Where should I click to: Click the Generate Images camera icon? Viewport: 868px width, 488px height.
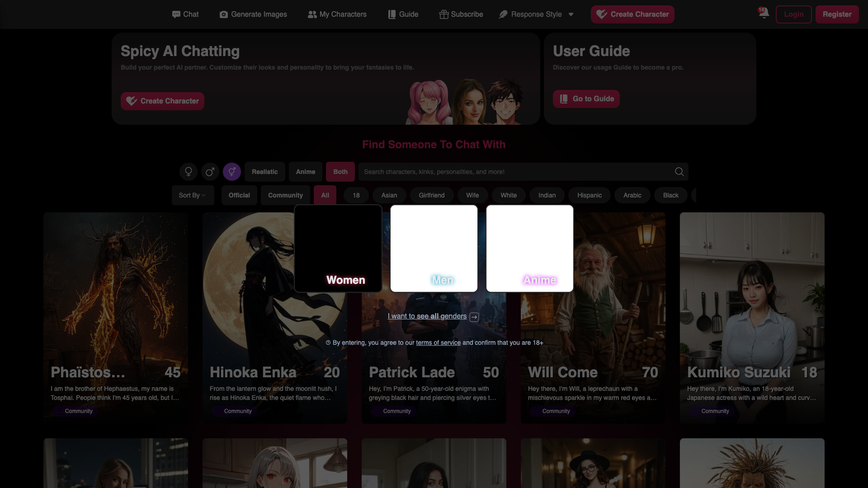pos(224,15)
